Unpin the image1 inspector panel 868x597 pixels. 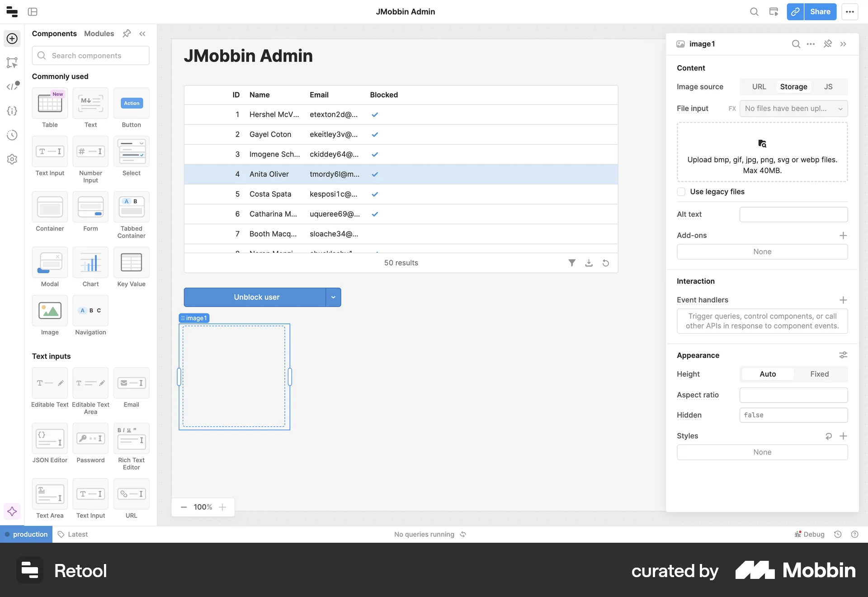[828, 44]
